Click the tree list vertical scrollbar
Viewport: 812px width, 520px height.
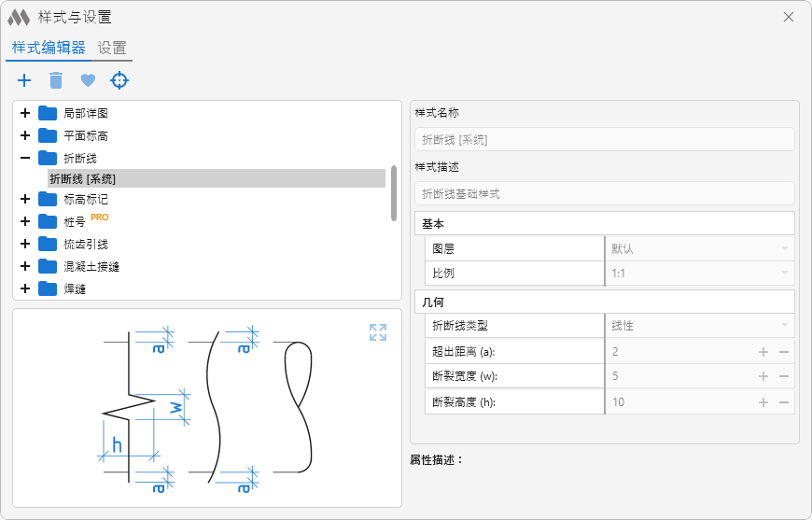pos(394,191)
